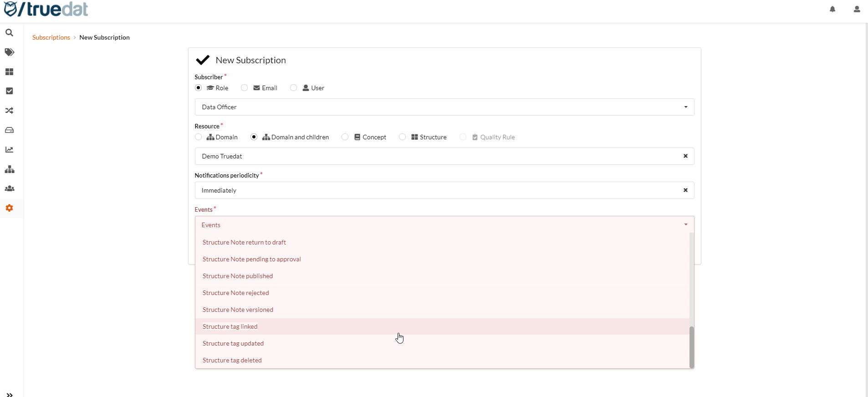
Task: Select 'Structure tag linked' event option
Action: click(x=230, y=326)
